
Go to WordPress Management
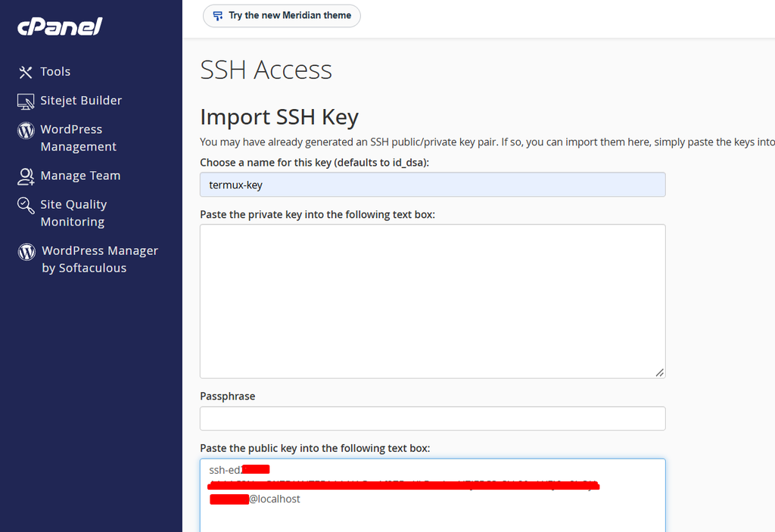click(79, 138)
